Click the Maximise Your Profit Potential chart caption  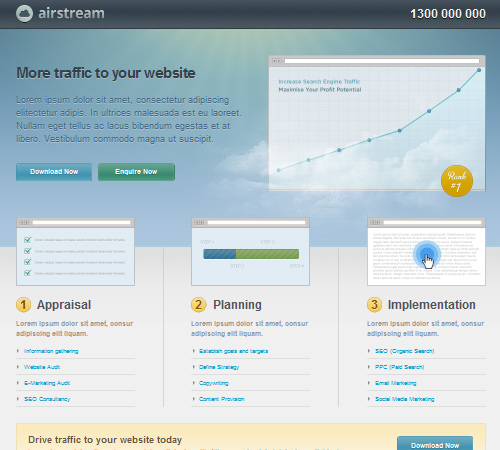point(320,90)
